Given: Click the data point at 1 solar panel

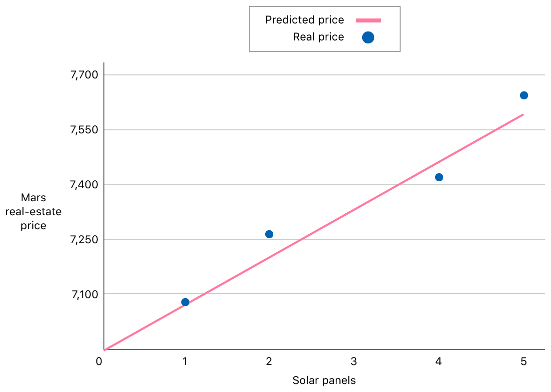Looking at the screenshot, I should [x=185, y=302].
